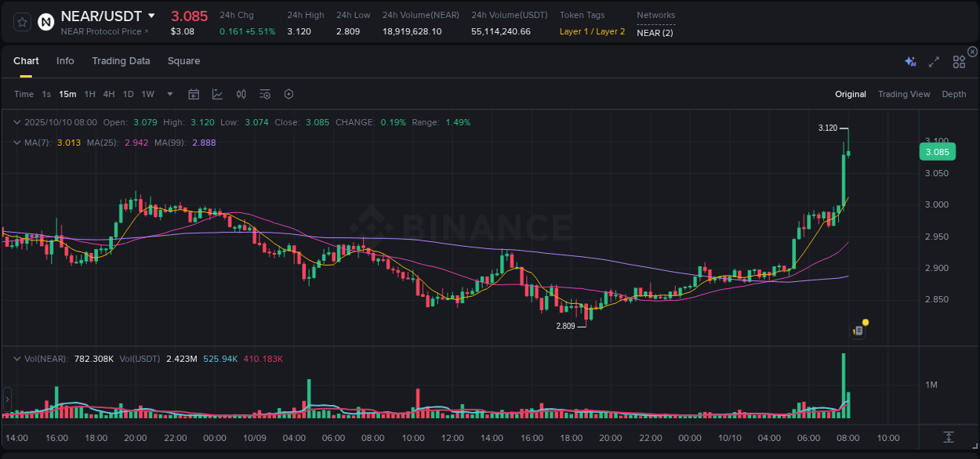This screenshot has height=459, width=980.
Task: Click the calendar date-range icon
Action: click(x=194, y=93)
